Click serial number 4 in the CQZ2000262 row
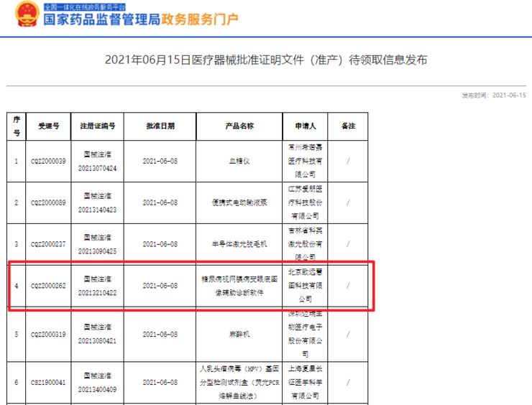This screenshot has width=532, height=405. tap(17, 286)
